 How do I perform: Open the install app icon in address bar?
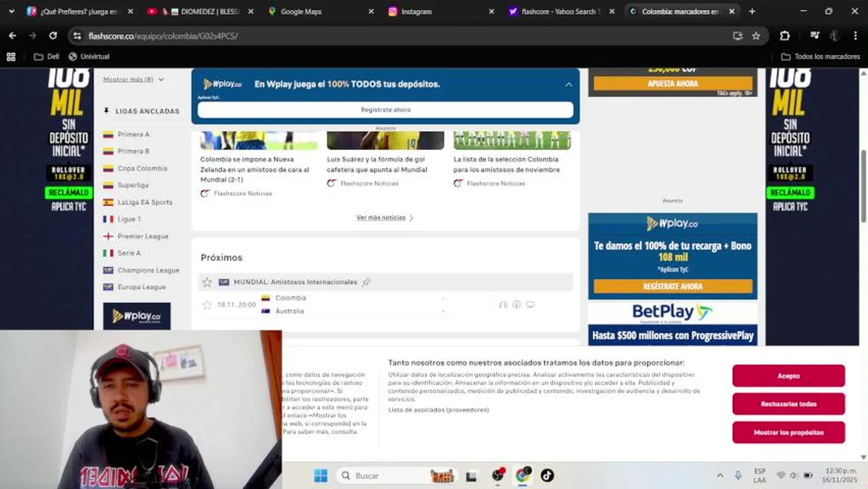point(738,35)
